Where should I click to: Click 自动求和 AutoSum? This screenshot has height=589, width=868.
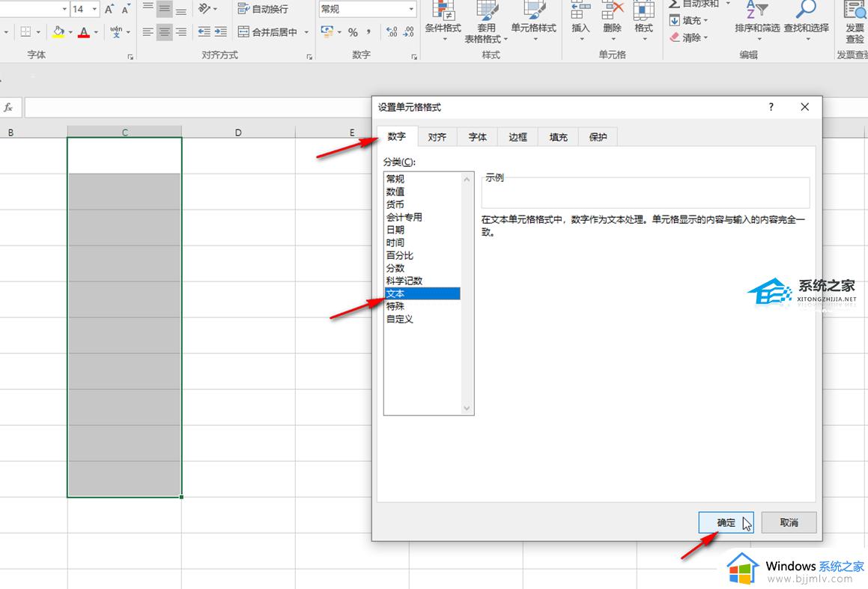tap(694, 4)
